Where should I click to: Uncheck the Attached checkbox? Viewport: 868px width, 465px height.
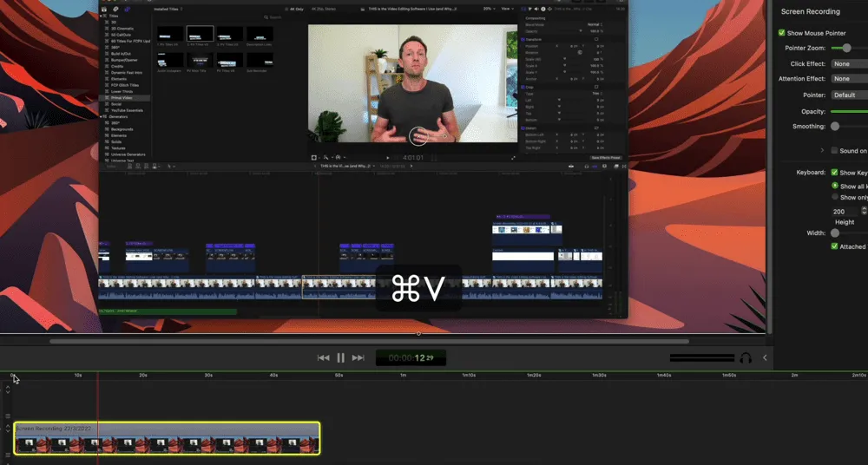[834, 246]
